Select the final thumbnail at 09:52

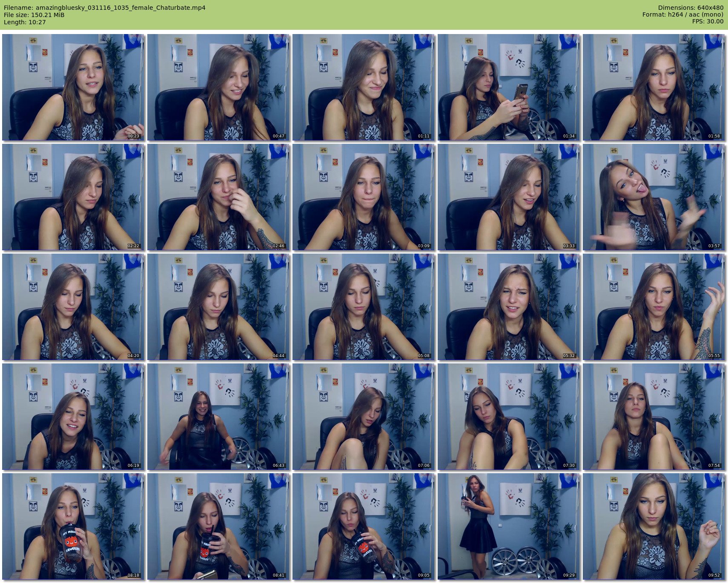[x=653, y=526]
